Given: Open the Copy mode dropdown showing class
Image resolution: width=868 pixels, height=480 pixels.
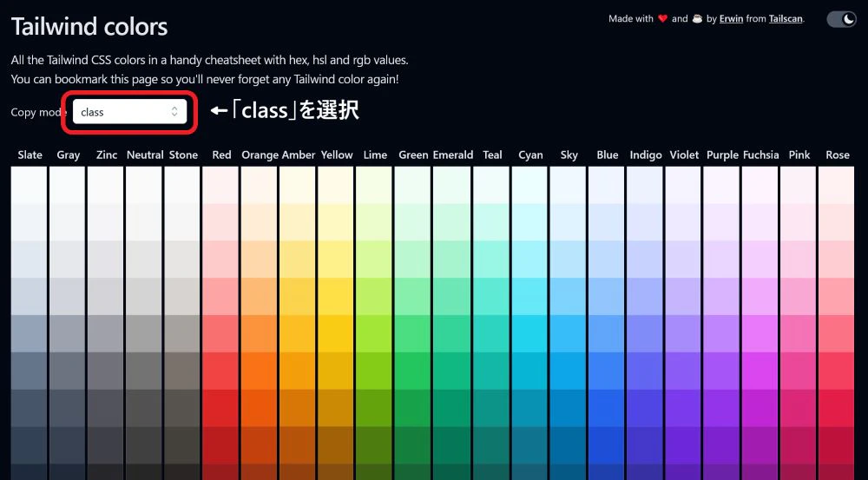Looking at the screenshot, I should click(129, 112).
